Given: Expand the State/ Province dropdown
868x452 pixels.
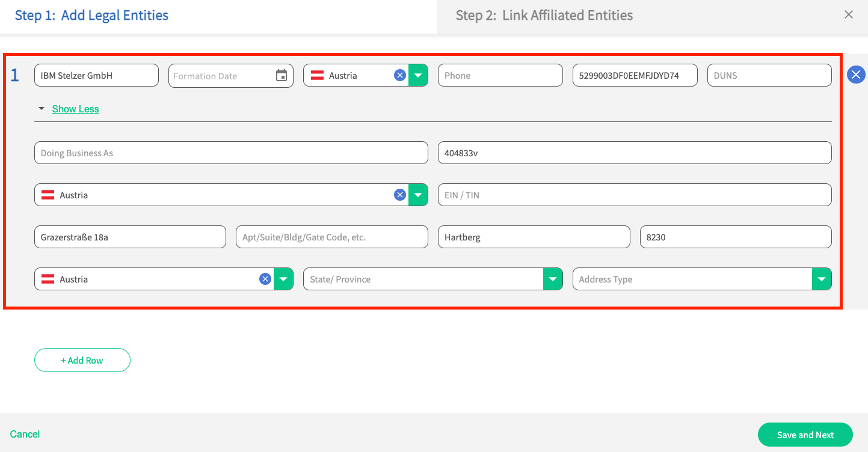Looking at the screenshot, I should pos(553,279).
